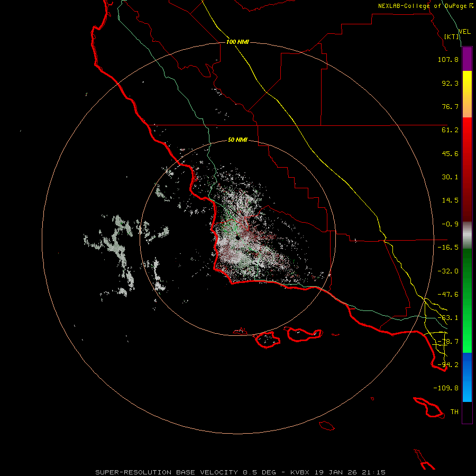Pick the black TH segment of color bar
The image size is (476, 476).
coord(467,412)
